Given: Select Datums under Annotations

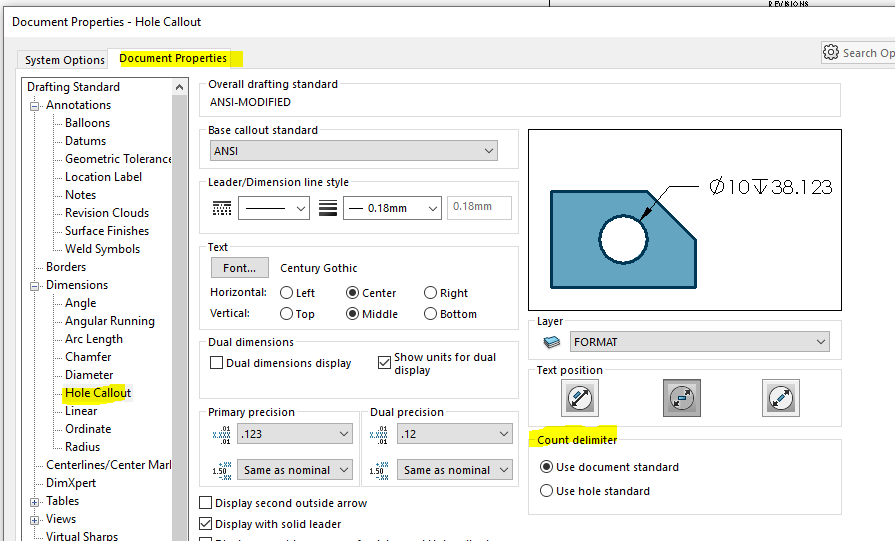Looking at the screenshot, I should (x=86, y=141).
